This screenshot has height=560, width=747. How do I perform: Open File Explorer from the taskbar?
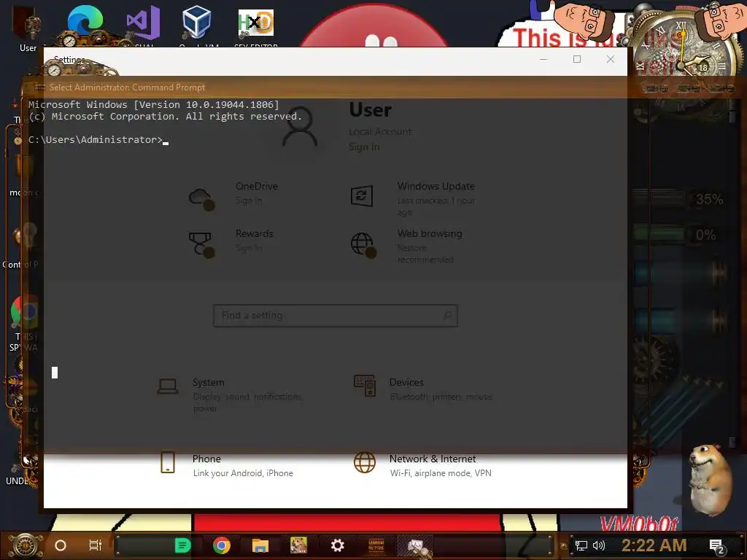click(x=260, y=545)
